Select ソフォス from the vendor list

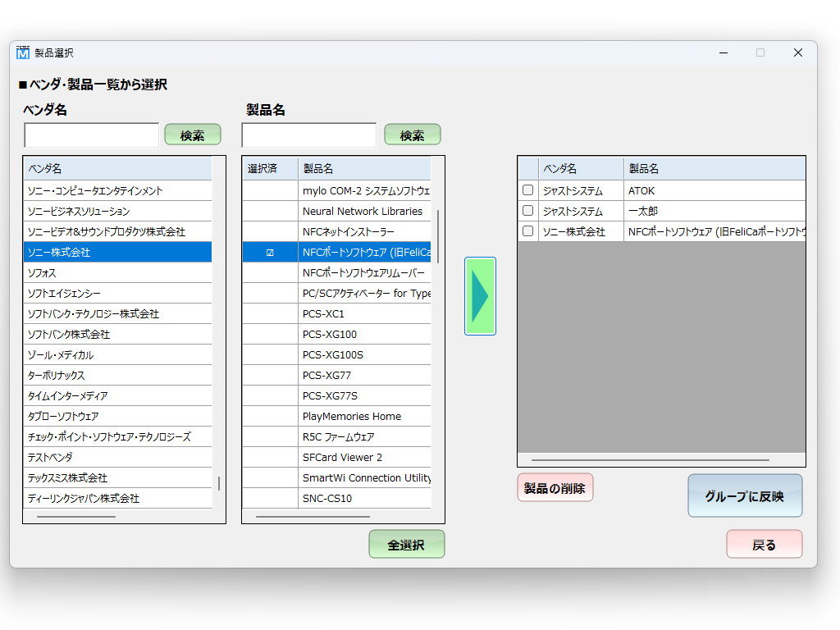(x=117, y=272)
